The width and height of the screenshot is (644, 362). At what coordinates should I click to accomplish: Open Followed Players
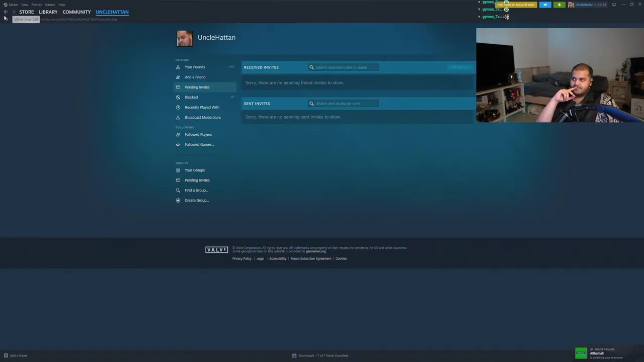pyautogui.click(x=198, y=134)
